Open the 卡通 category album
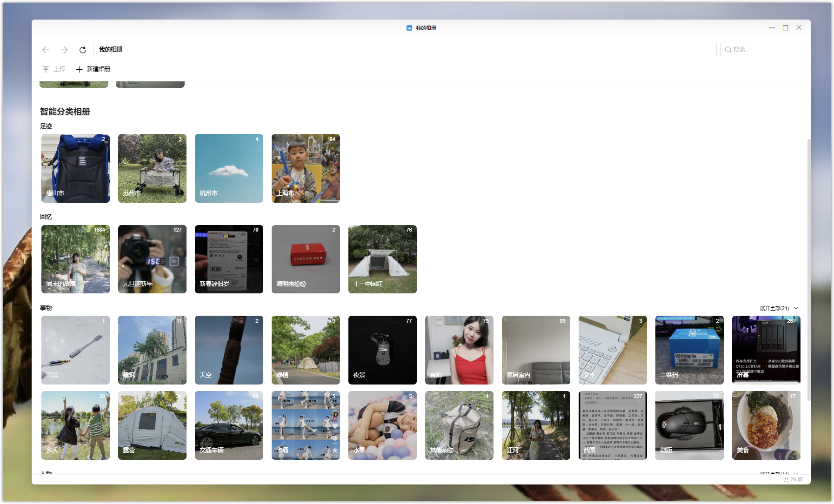834x504 pixels. pyautogui.click(x=306, y=425)
